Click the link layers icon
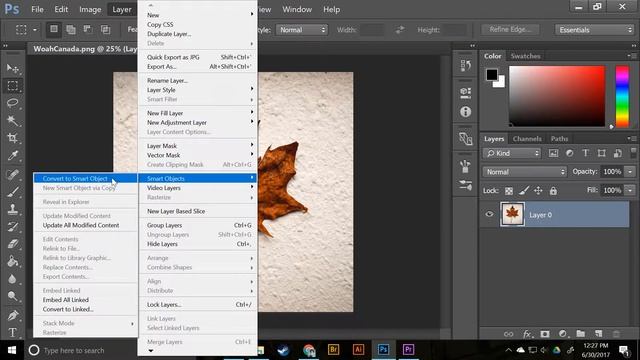Image resolution: width=640 pixels, height=360 pixels. (x=509, y=334)
